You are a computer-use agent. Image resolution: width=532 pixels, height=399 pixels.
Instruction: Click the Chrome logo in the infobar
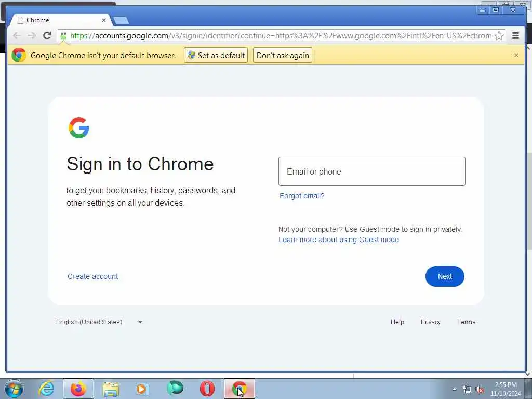(x=19, y=55)
